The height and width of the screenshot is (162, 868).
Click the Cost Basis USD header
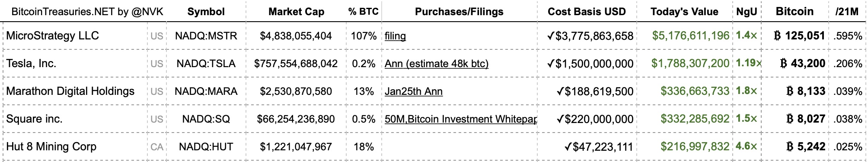587,12
